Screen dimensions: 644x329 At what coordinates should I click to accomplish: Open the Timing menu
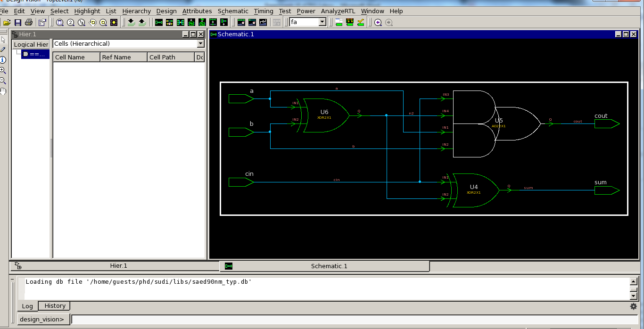[264, 11]
